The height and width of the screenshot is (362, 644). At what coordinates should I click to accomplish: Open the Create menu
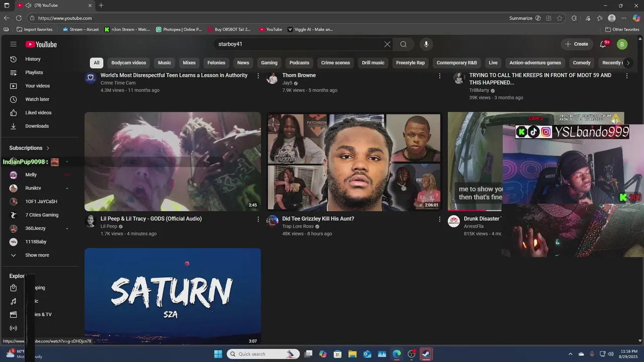pos(577,44)
